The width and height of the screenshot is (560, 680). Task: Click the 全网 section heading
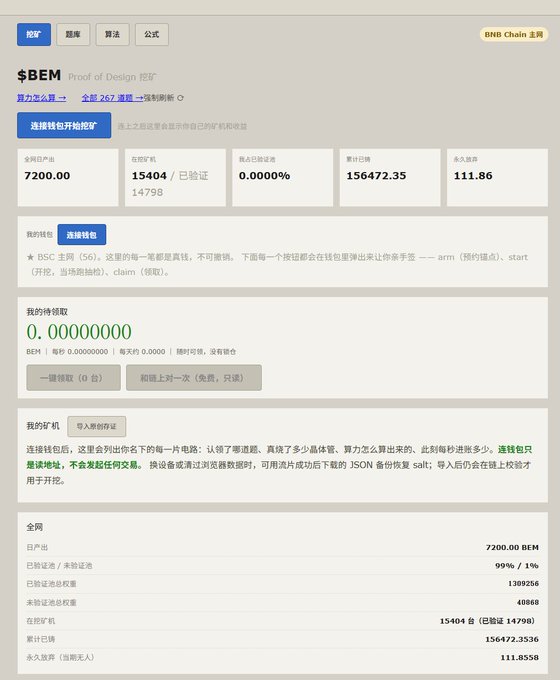point(35,527)
